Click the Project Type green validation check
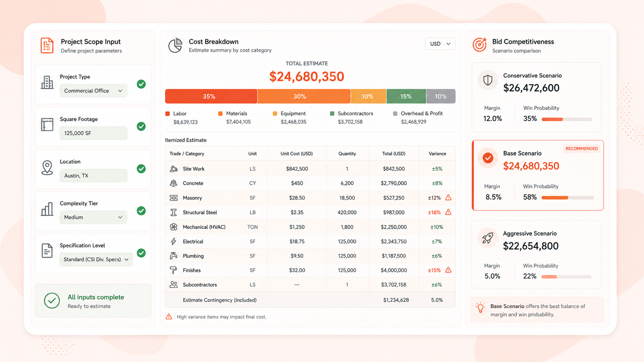The height and width of the screenshot is (362, 644). (141, 84)
